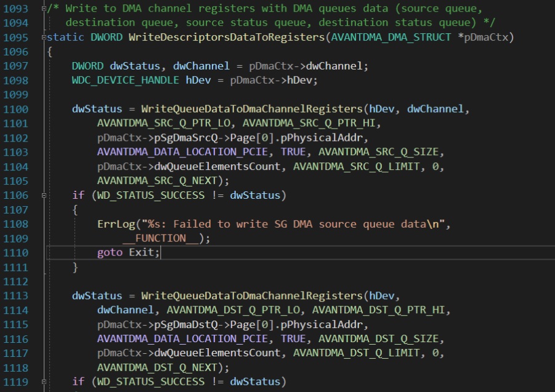Click __FUNCTION__ on line 1109
555x392 pixels.
[160, 239]
